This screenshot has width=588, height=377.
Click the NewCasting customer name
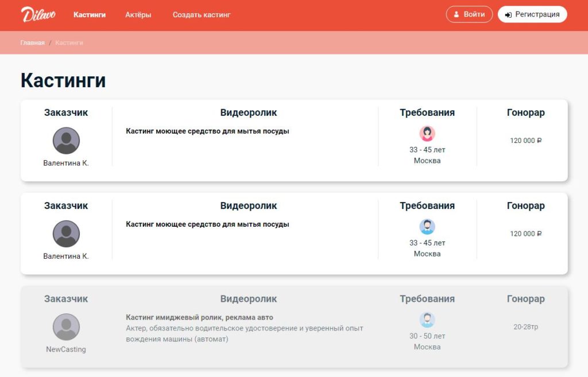[66, 349]
